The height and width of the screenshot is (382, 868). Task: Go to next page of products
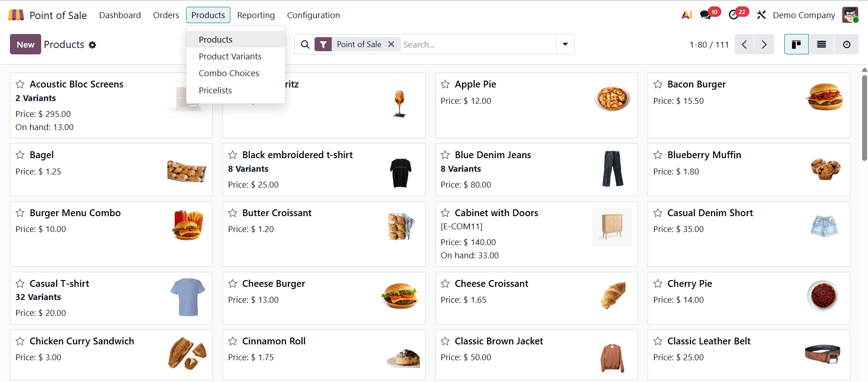[x=764, y=44]
